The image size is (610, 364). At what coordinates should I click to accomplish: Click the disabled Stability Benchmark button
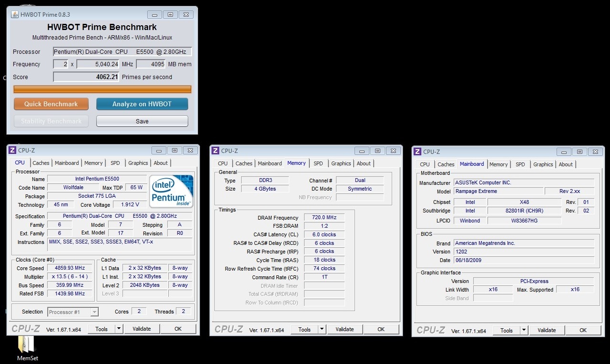pyautogui.click(x=51, y=121)
